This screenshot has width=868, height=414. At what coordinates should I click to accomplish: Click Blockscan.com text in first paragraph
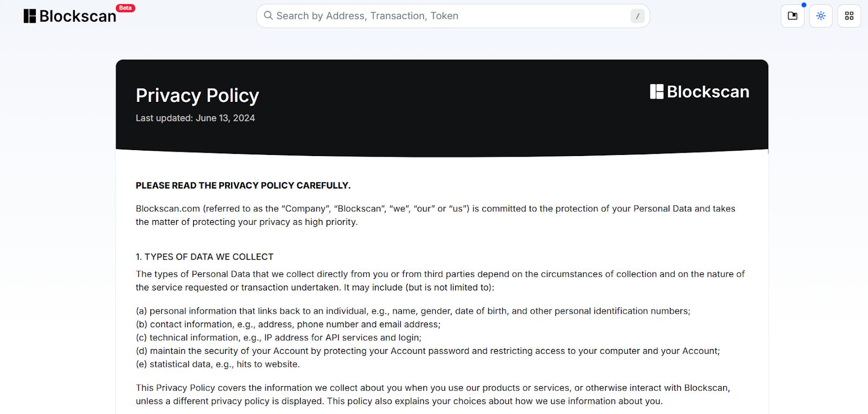click(x=168, y=209)
